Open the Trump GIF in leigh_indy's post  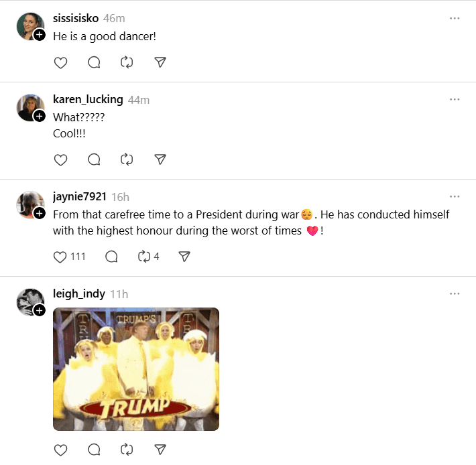136,369
